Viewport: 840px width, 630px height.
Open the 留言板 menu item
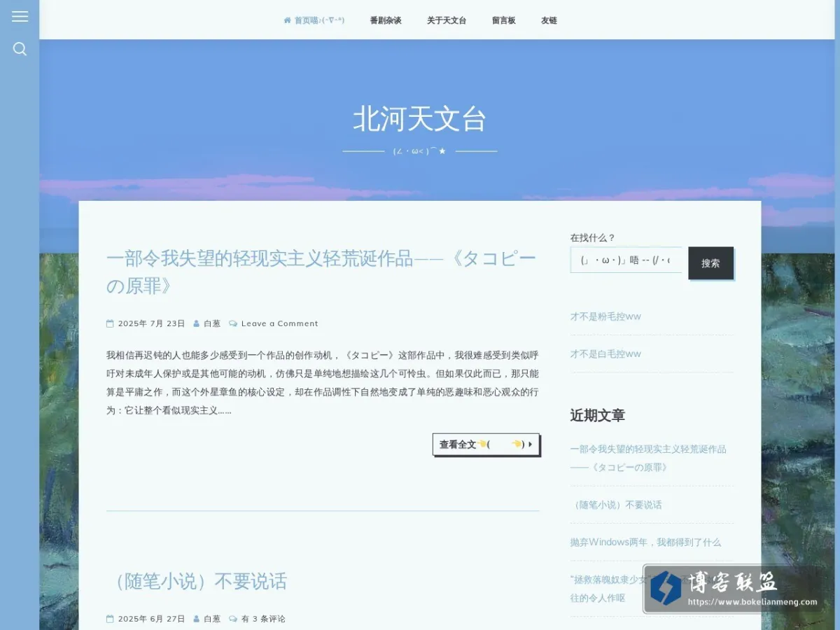pyautogui.click(x=503, y=20)
